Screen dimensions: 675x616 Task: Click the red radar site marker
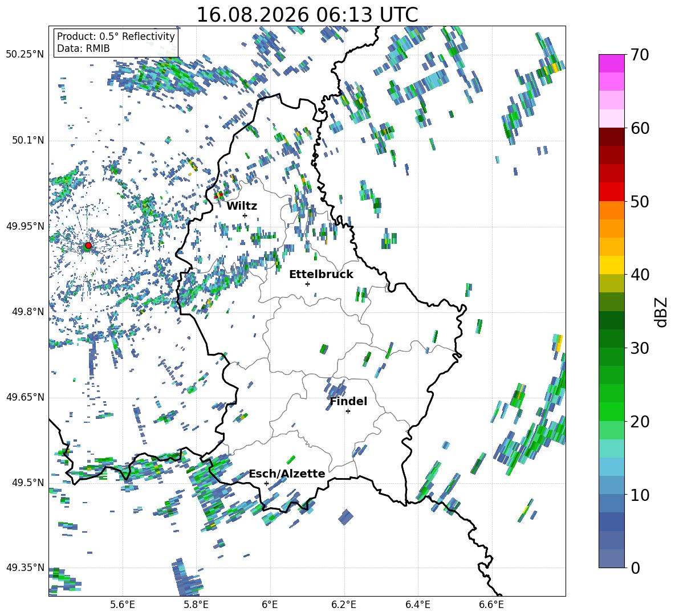tap(88, 246)
